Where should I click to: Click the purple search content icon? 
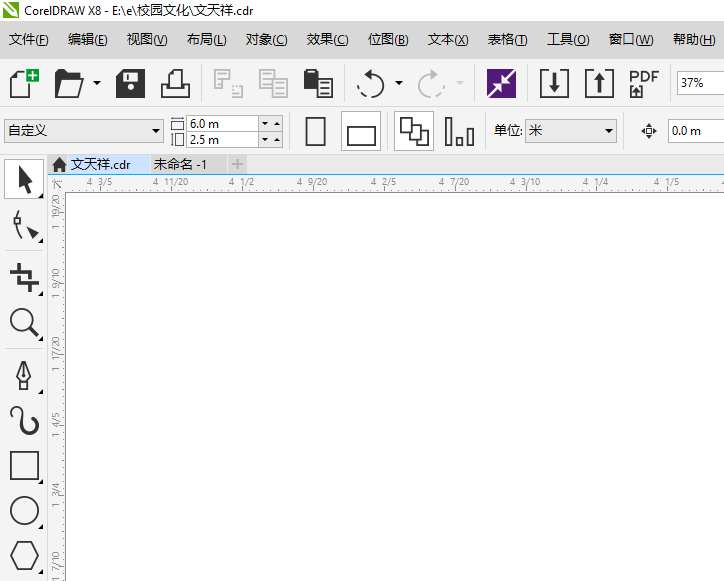[501, 83]
